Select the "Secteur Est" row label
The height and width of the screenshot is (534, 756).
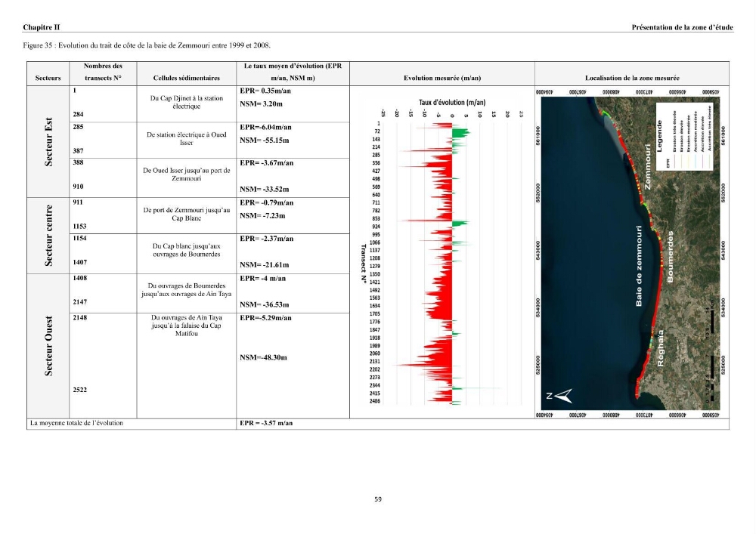pyautogui.click(x=48, y=142)
